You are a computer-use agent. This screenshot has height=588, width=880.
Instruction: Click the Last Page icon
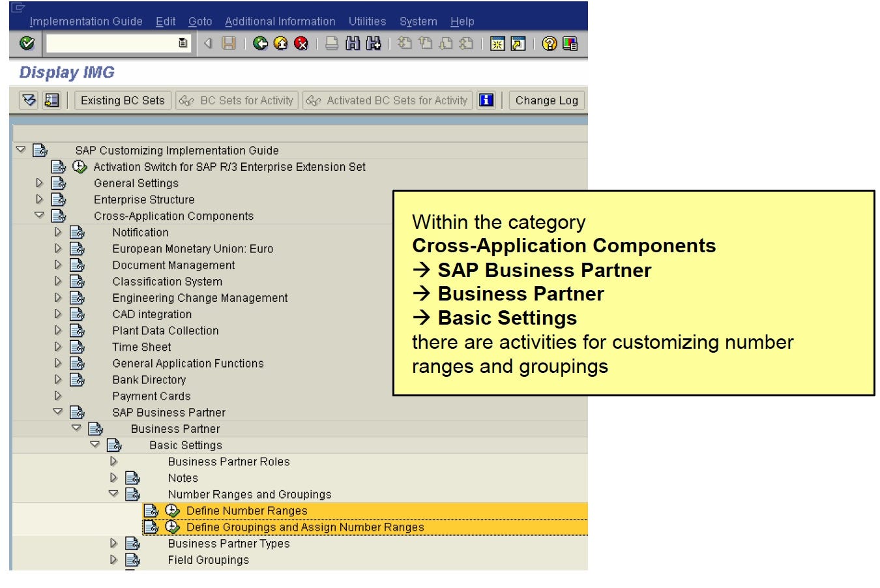pos(466,44)
